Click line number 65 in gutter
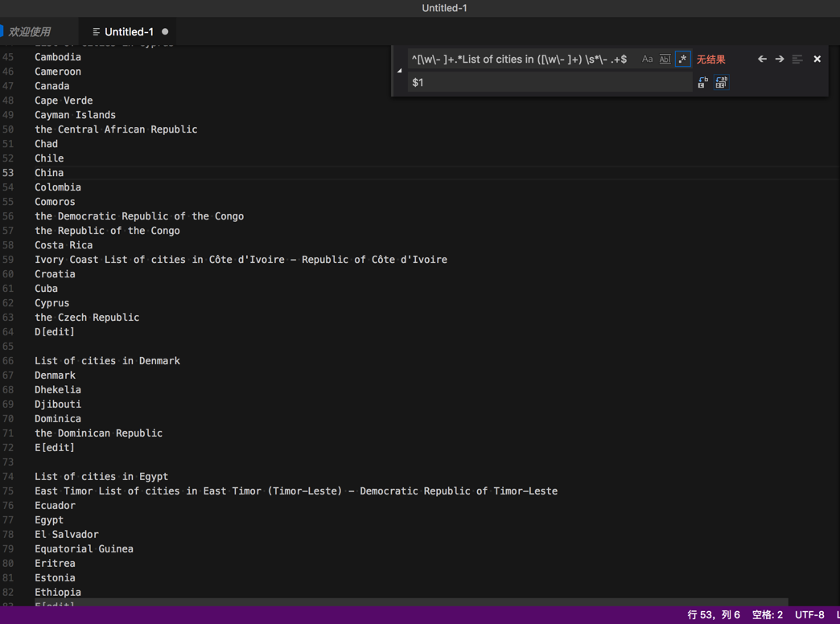 pyautogui.click(x=8, y=346)
